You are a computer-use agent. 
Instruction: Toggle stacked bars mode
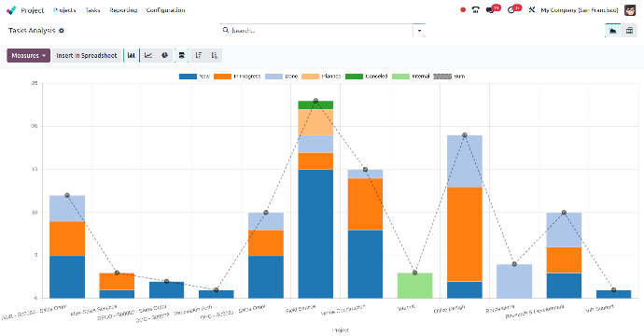click(182, 55)
